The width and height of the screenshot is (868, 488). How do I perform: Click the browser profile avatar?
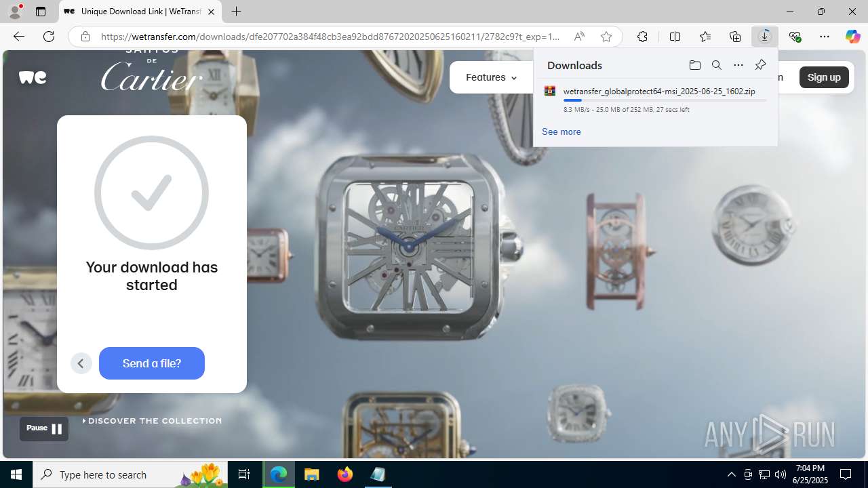(x=15, y=12)
